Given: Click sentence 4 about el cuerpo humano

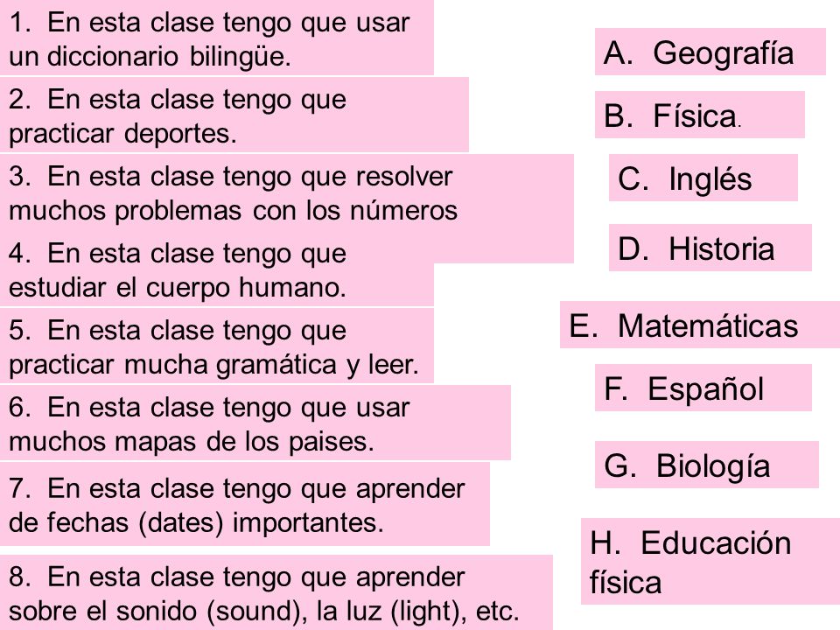Looking at the screenshot, I should 216,270.
